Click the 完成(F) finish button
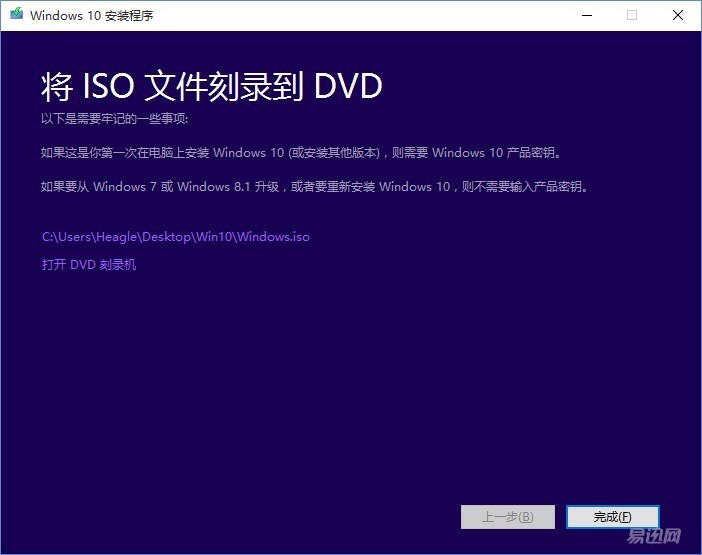This screenshot has width=702, height=555. click(612, 517)
